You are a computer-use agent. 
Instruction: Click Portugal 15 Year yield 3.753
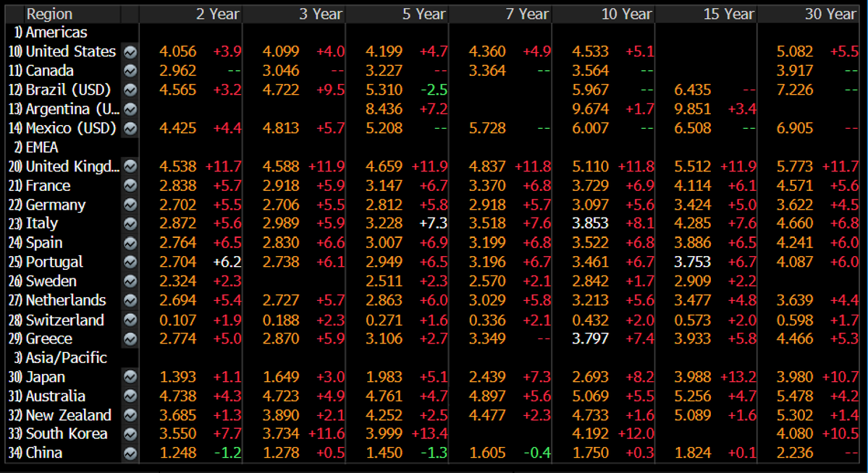(x=693, y=263)
